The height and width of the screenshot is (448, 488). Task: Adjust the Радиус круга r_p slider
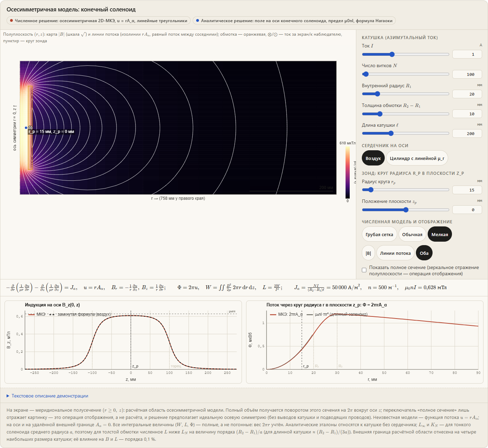coord(406,190)
